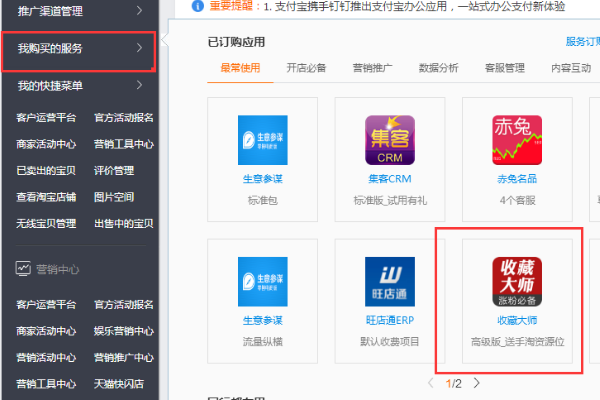Open 营销工具中心 in the quick menu
Image resolution: width=600 pixels, height=400 pixels.
[124, 144]
